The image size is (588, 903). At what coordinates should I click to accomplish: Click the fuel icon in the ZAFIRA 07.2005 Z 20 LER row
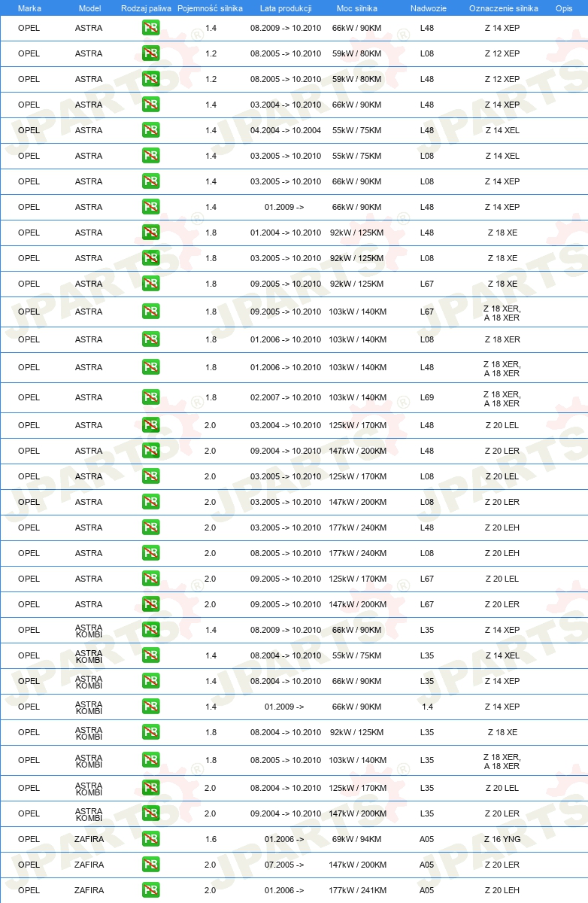(151, 865)
